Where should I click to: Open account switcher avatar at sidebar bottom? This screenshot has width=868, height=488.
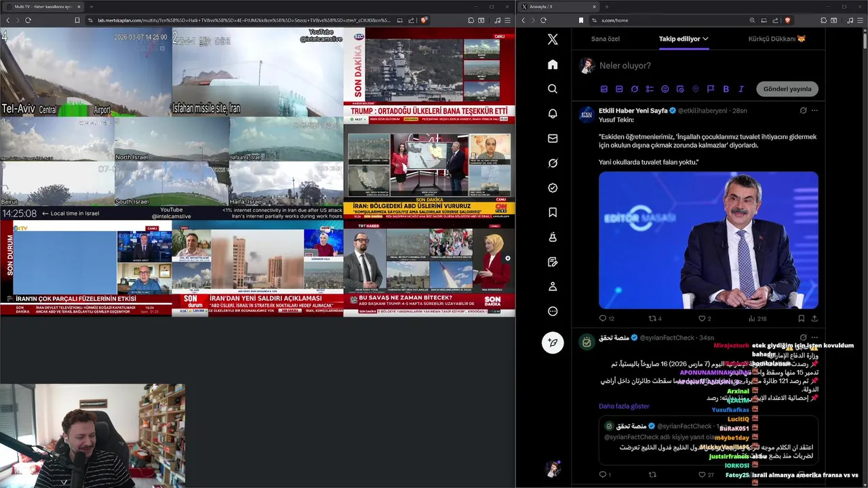553,468
